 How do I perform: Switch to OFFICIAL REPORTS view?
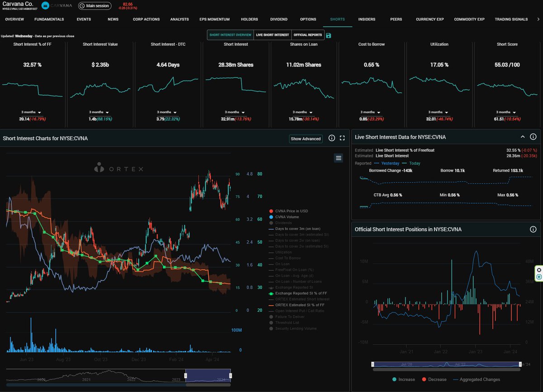tap(308, 35)
